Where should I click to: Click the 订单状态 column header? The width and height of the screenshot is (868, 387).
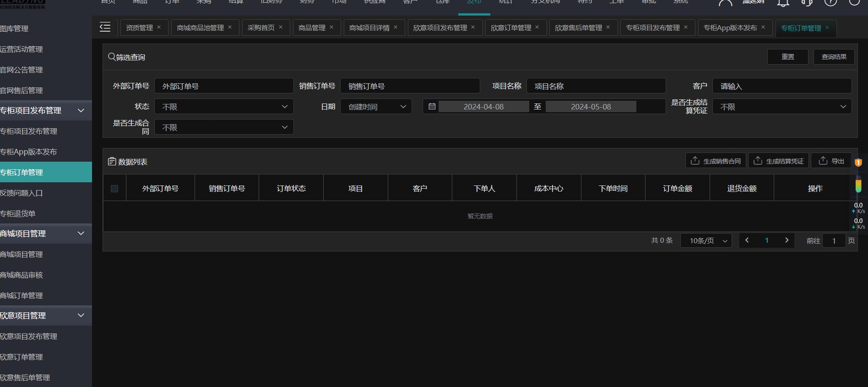pyautogui.click(x=291, y=188)
